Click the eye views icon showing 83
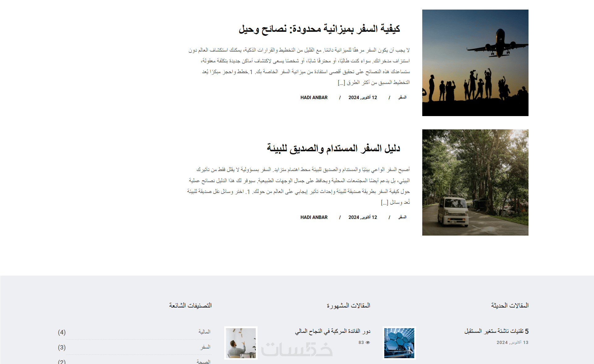 pos(368,342)
